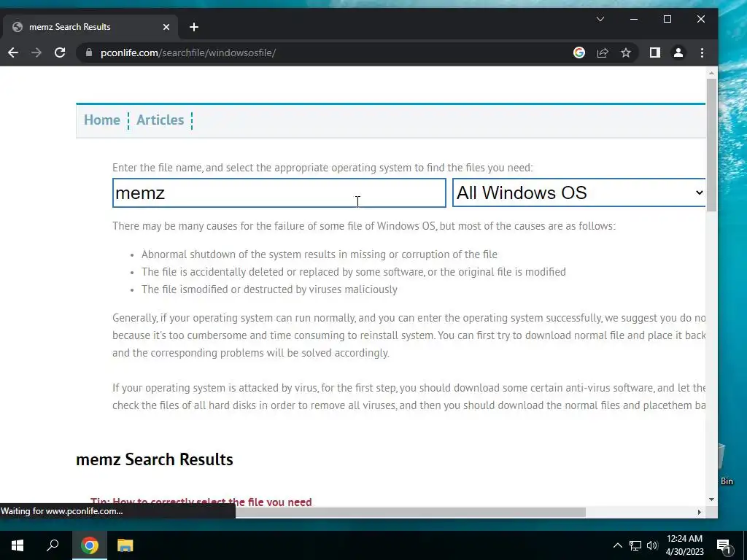747x560 pixels.
Task: Open the Chrome profile menu
Action: (678, 52)
